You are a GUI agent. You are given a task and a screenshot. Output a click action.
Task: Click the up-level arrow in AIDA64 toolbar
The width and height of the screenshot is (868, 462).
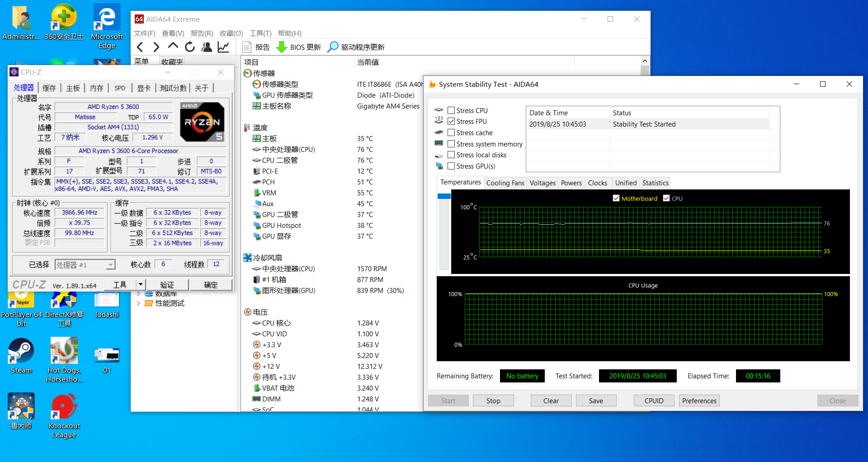173,46
